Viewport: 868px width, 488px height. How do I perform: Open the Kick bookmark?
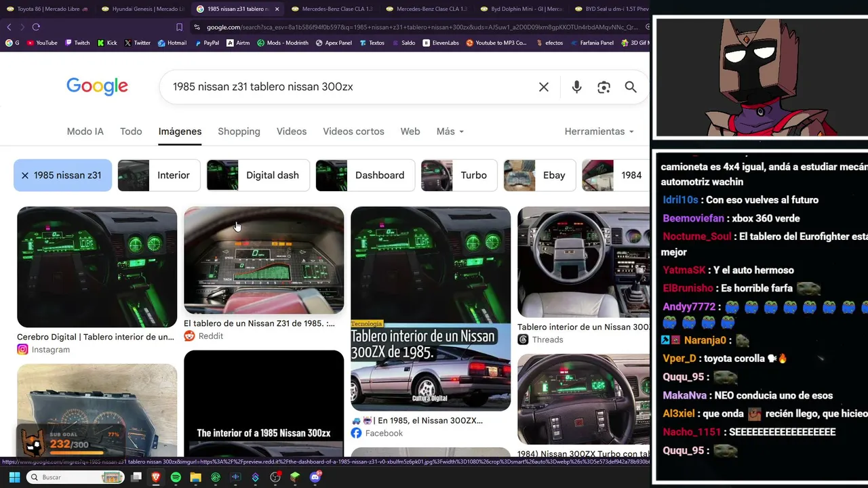(x=107, y=43)
